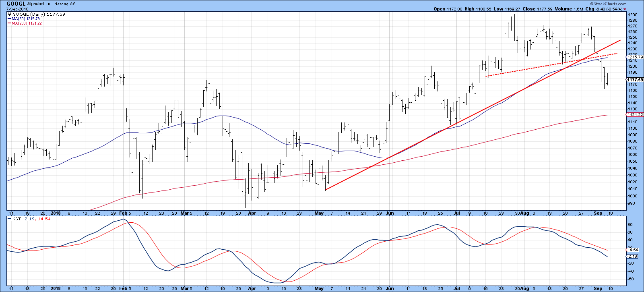Click the 1100 price axis label
This screenshot has height=292, width=644.
(633, 128)
